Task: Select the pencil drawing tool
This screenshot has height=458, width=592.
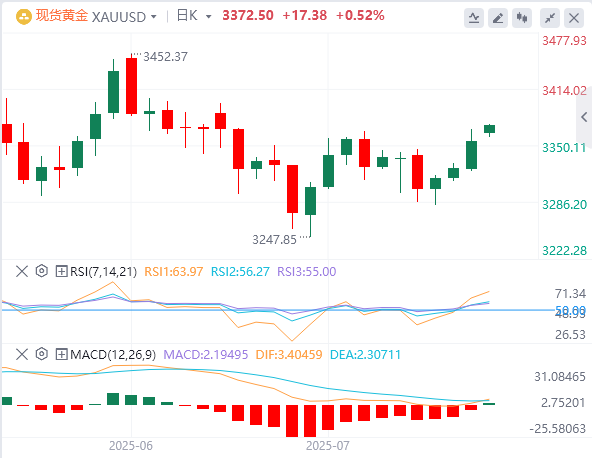Action: pos(498,18)
